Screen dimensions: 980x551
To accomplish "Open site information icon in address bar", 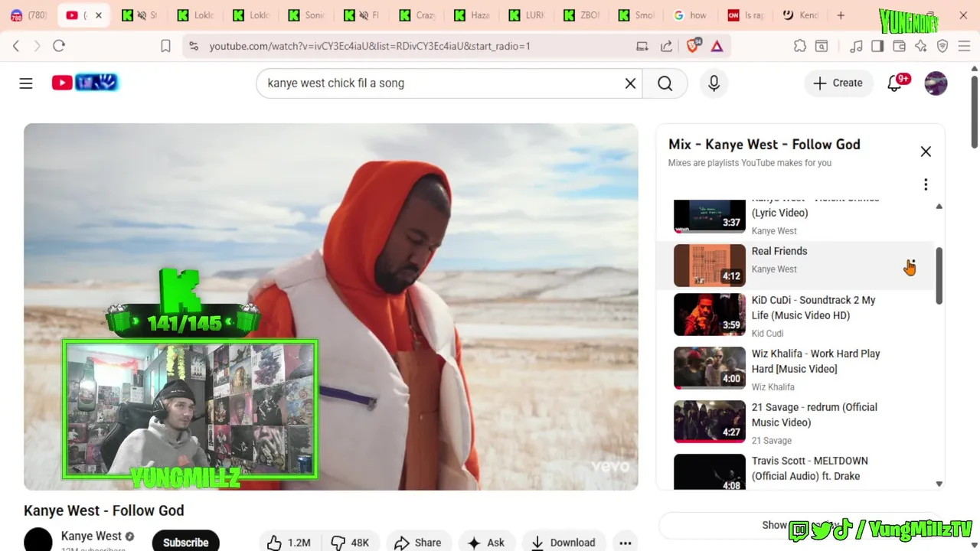I will [x=194, y=46].
